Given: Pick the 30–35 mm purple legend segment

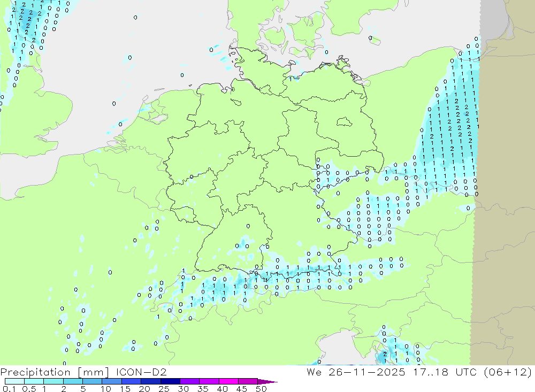Looking at the screenshot, I should coord(189,381).
